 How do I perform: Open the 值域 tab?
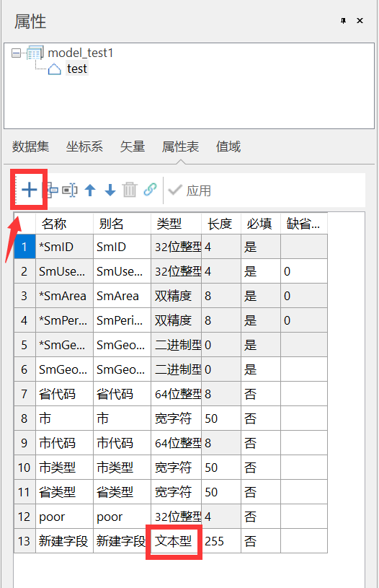coord(228,146)
